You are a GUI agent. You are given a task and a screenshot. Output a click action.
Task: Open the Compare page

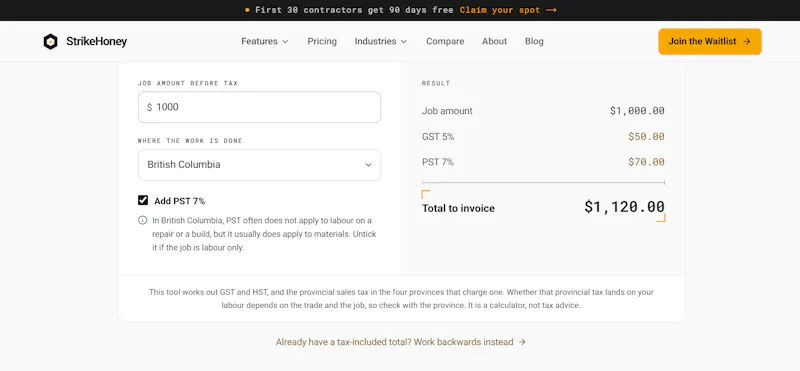(x=445, y=41)
